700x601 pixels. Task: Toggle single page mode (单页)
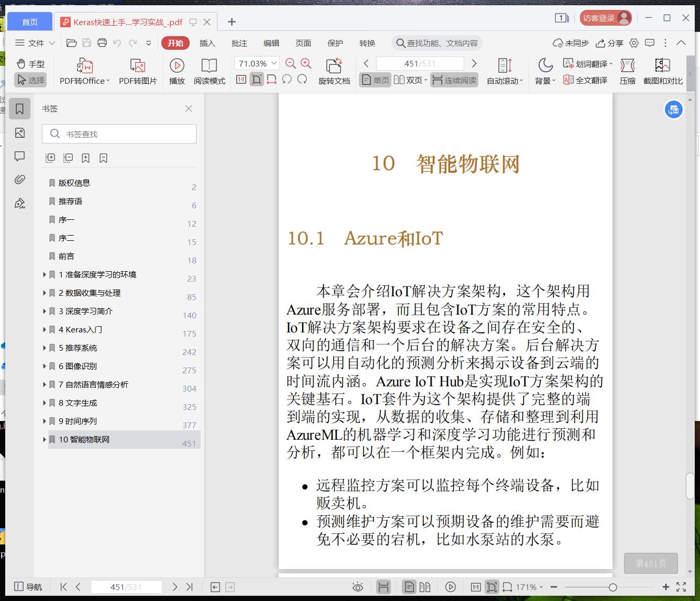tap(375, 80)
